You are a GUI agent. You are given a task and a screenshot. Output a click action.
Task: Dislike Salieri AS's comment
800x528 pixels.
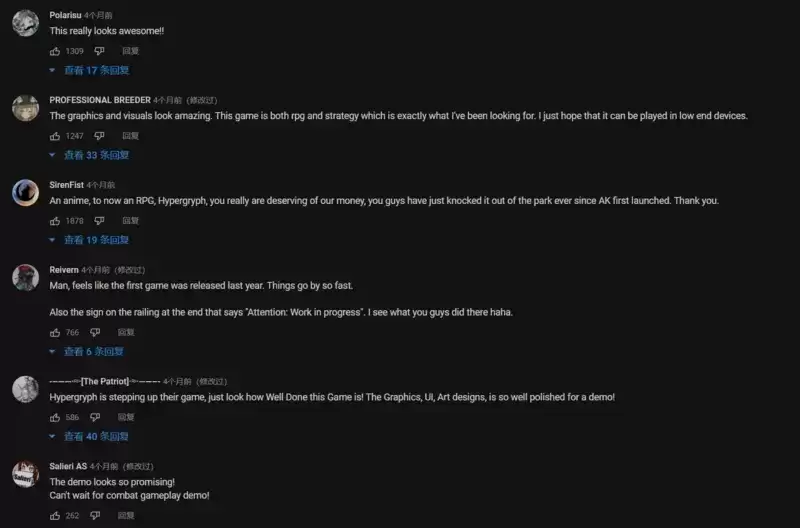click(x=95, y=516)
